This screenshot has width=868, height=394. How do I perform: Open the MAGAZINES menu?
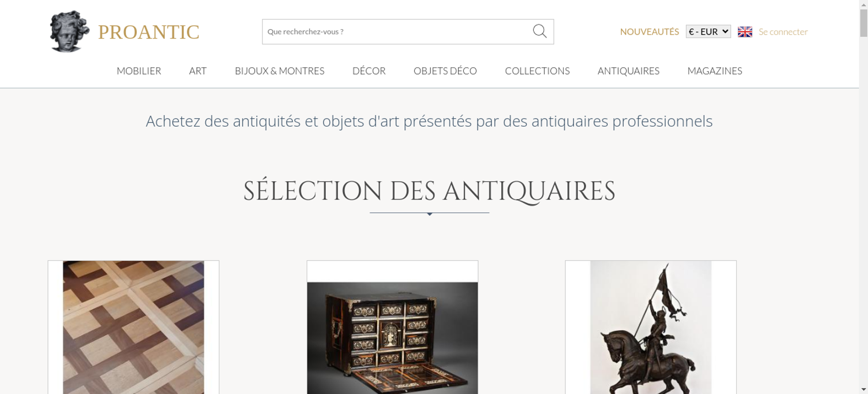(x=715, y=71)
